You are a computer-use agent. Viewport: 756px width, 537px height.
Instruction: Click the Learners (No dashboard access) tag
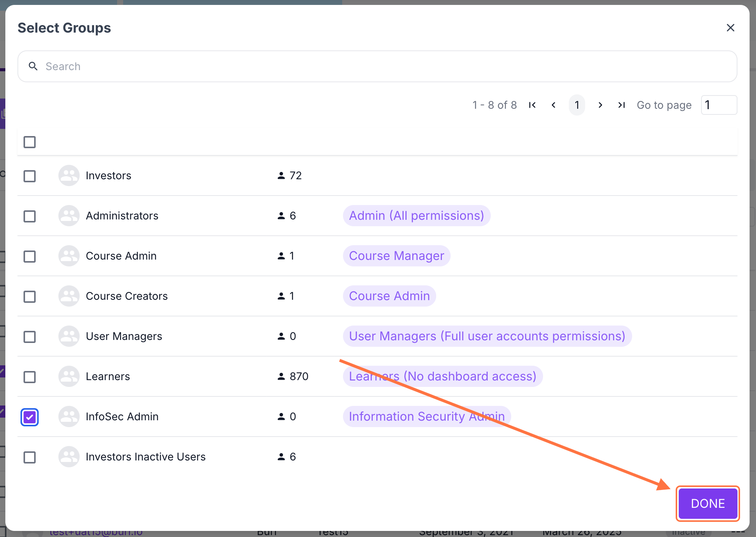tap(442, 376)
